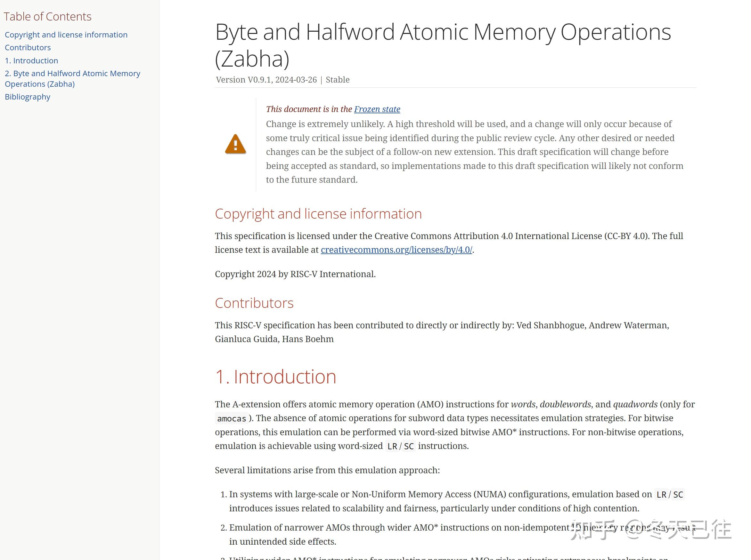The image size is (751, 560).
Task: Click the 'Several limitations arise' sentence
Action: pyautogui.click(x=327, y=470)
